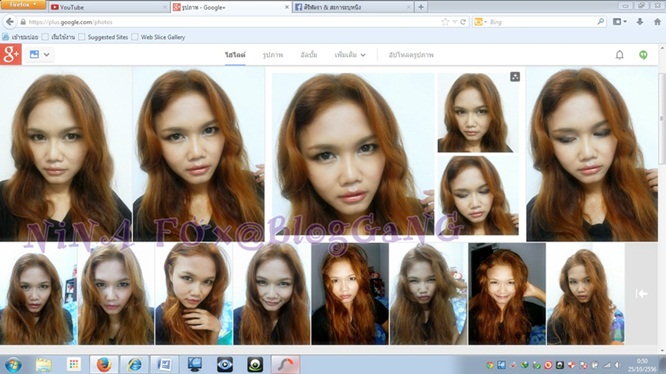
Task: Open the smiling selfie thumbnail with dark background
Action: point(507,294)
